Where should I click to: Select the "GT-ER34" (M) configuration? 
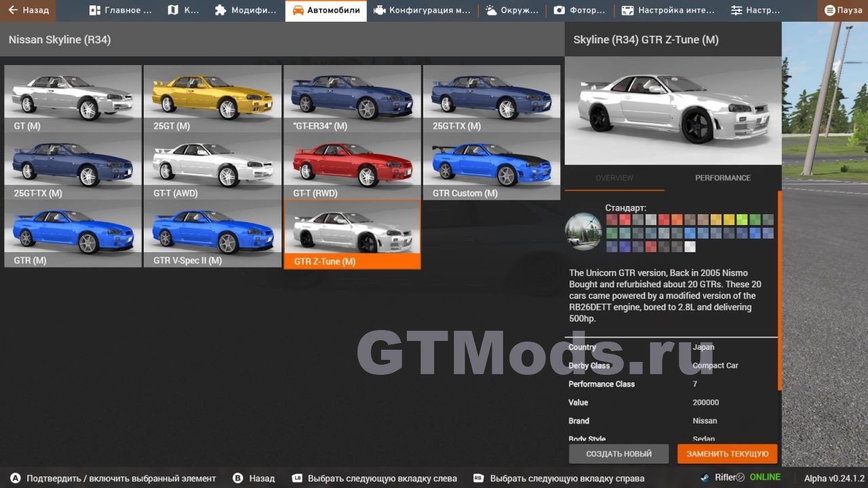(x=352, y=99)
